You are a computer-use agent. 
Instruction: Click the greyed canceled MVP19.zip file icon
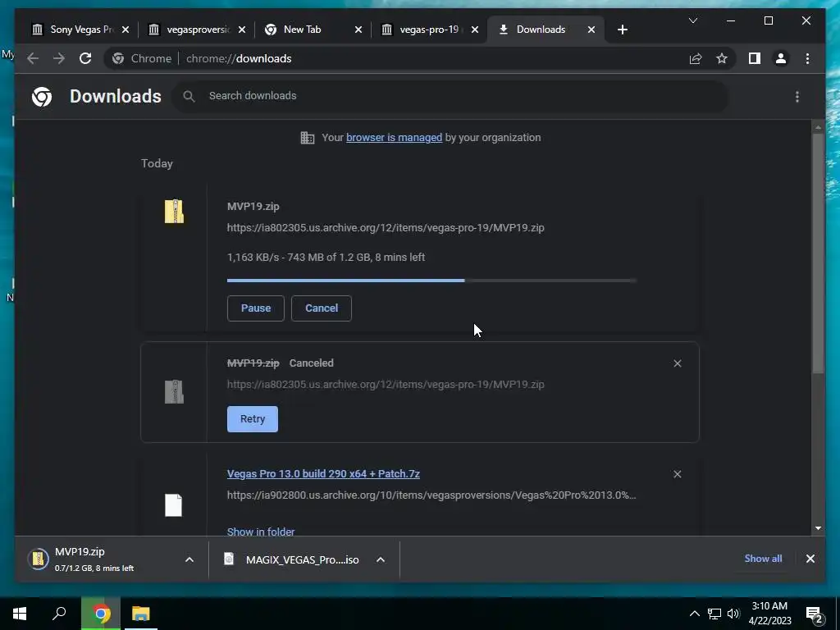(x=174, y=391)
